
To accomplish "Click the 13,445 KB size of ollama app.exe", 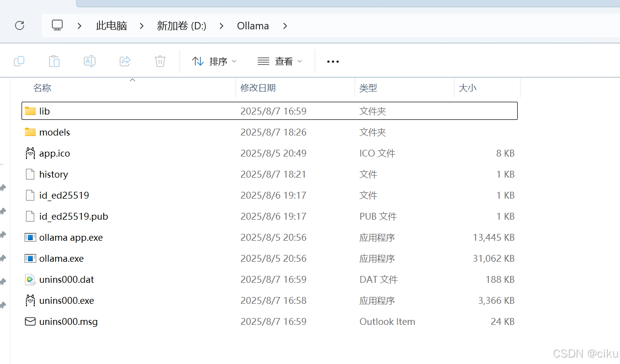I will pyautogui.click(x=494, y=237).
